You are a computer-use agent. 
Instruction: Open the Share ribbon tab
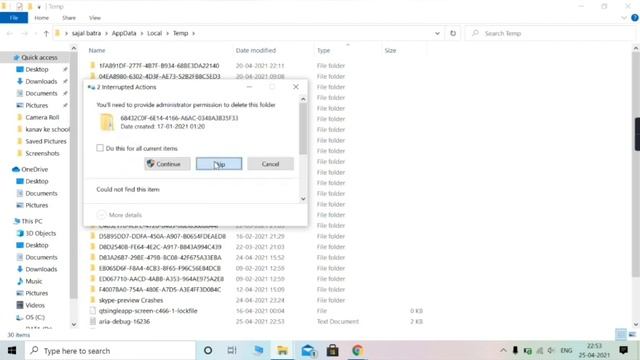pyautogui.click(x=69, y=18)
